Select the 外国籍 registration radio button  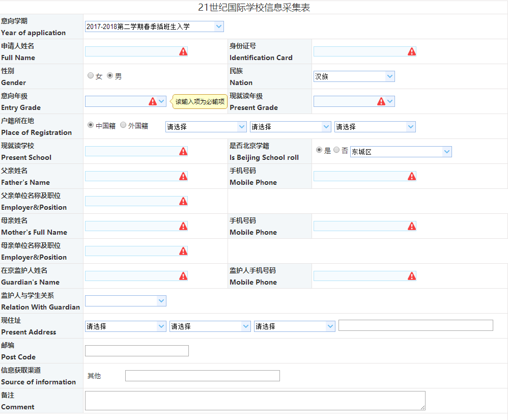pyautogui.click(x=124, y=125)
